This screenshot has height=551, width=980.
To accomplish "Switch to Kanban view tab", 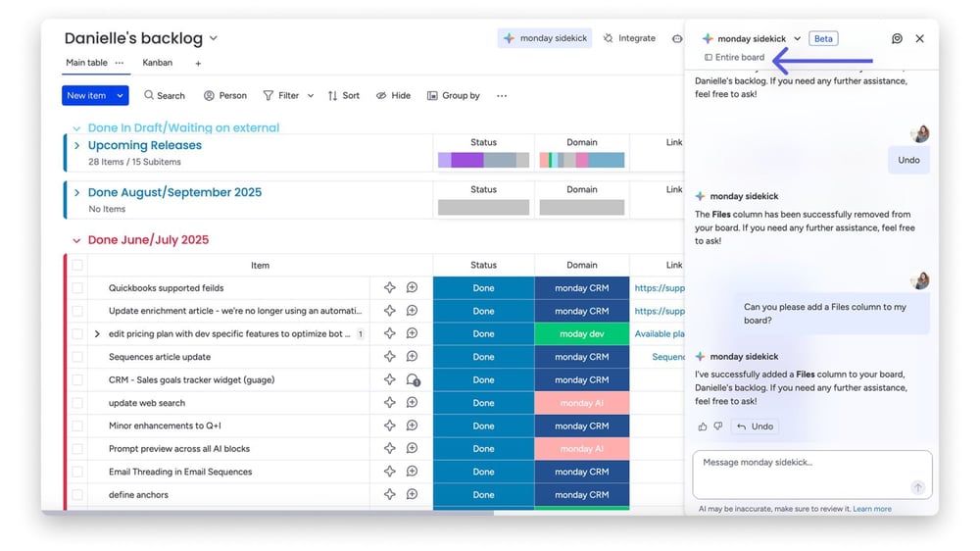I will [158, 63].
